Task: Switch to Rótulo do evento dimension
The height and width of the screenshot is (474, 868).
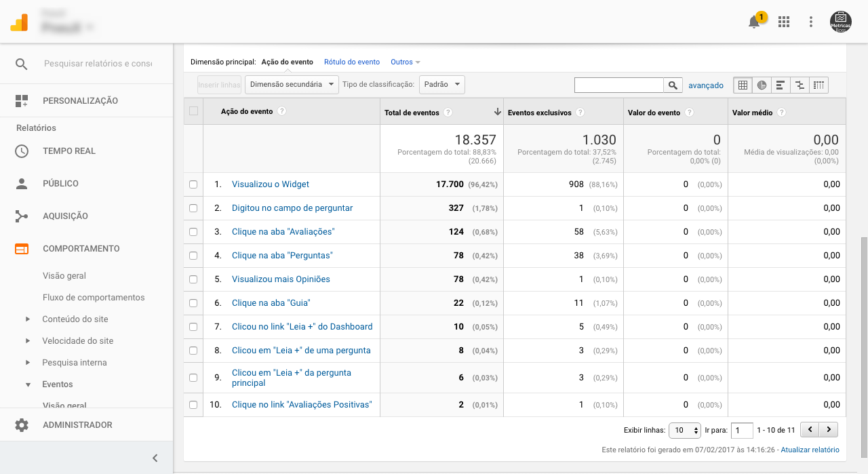Action: [351, 62]
